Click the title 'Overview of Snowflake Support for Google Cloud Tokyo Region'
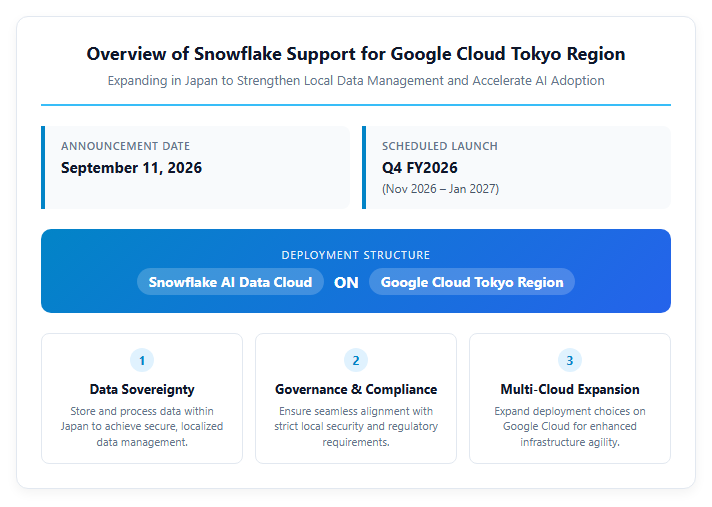The height and width of the screenshot is (507, 712). tap(356, 54)
